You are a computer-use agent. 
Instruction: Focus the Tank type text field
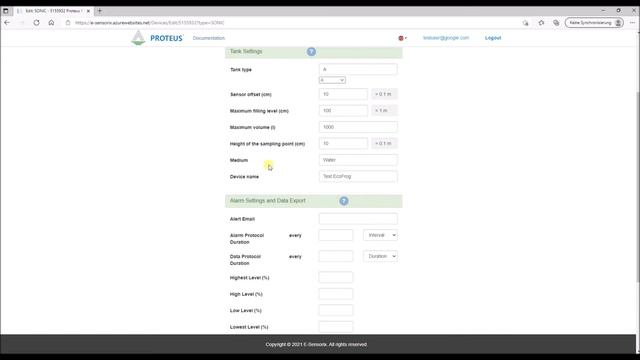tap(358, 69)
